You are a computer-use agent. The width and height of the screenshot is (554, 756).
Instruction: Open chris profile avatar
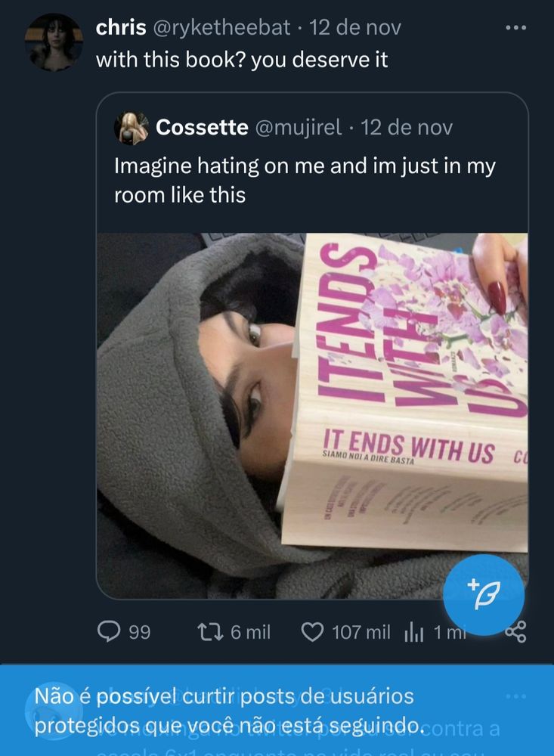(x=54, y=42)
